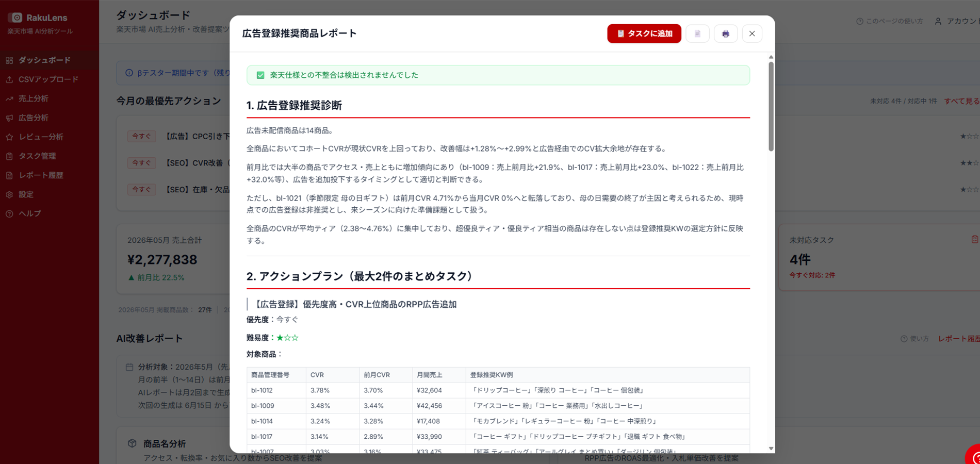Click the 今すぐ対応: 2件 text

click(x=812, y=275)
